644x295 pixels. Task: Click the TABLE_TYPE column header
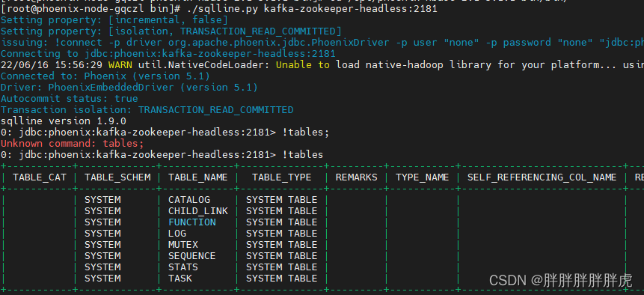[282, 177]
